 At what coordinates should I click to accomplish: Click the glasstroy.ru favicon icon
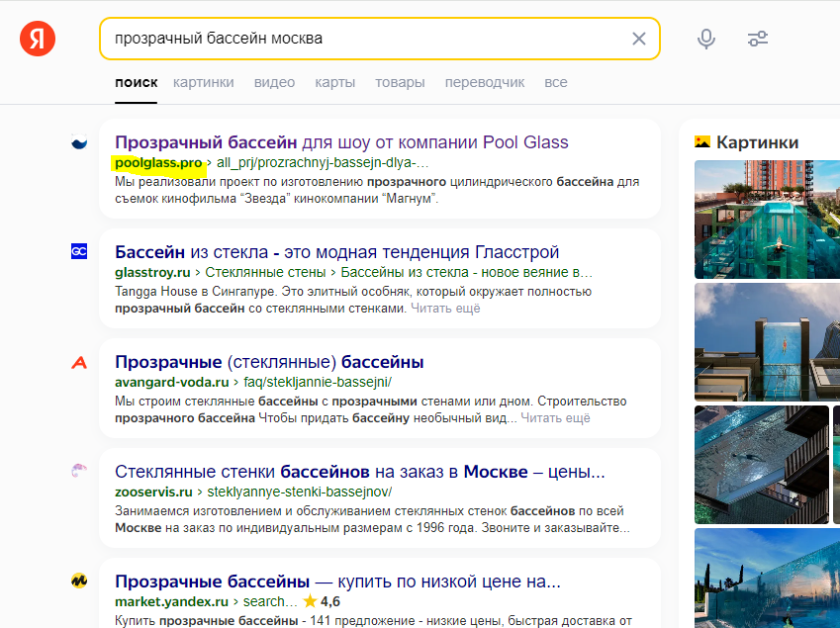81,251
